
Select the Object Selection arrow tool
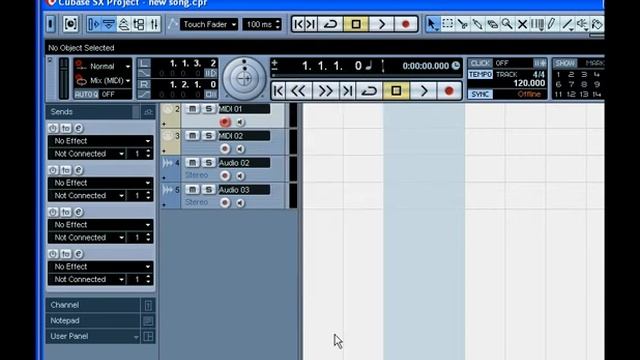[x=432, y=24]
